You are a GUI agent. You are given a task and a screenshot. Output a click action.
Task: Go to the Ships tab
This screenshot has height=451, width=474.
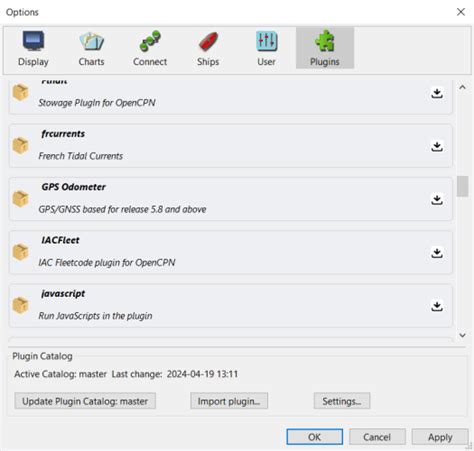[208, 48]
